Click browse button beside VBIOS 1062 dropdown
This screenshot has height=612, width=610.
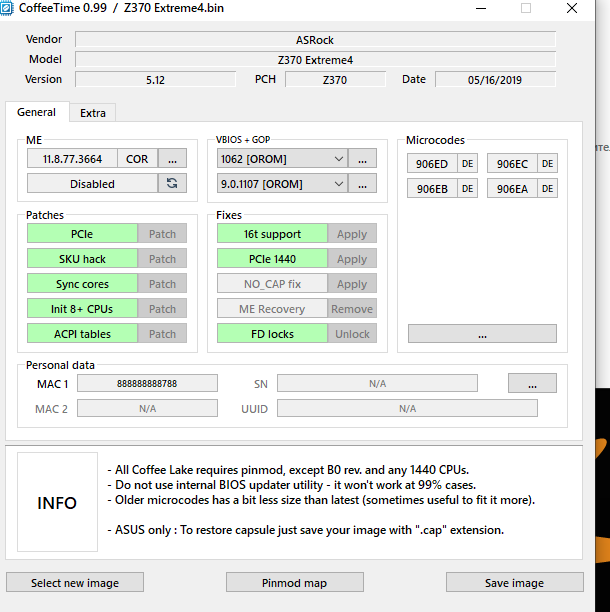pos(362,159)
